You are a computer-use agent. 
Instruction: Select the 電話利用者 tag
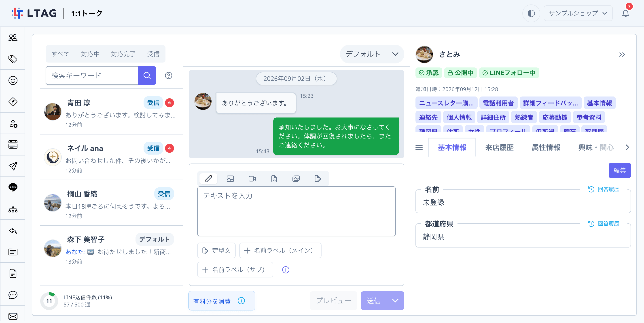tap(498, 103)
